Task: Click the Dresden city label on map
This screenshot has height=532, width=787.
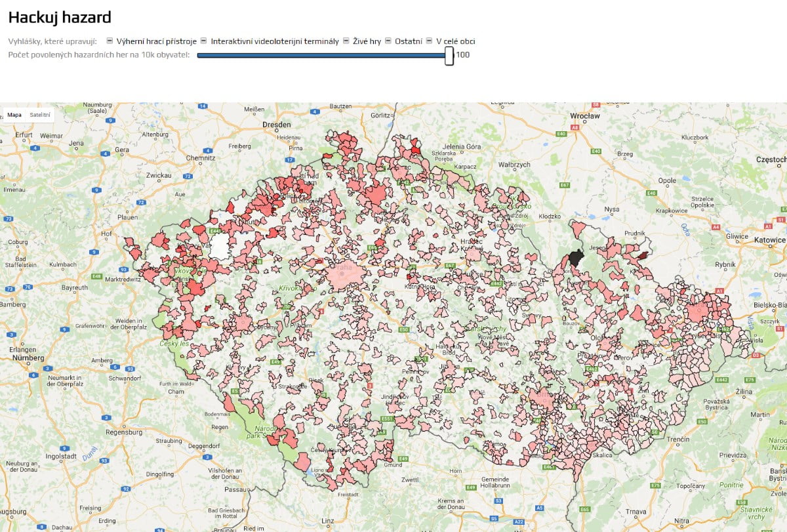Action: click(x=275, y=124)
